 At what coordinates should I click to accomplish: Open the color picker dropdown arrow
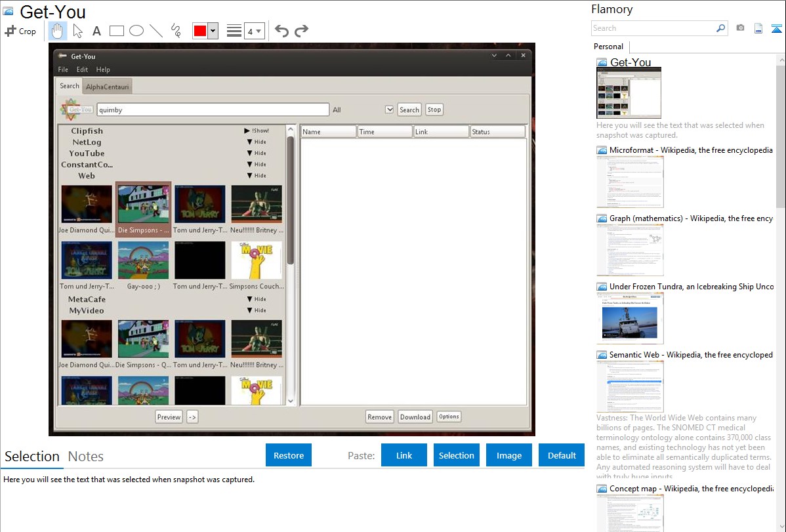pos(213,31)
